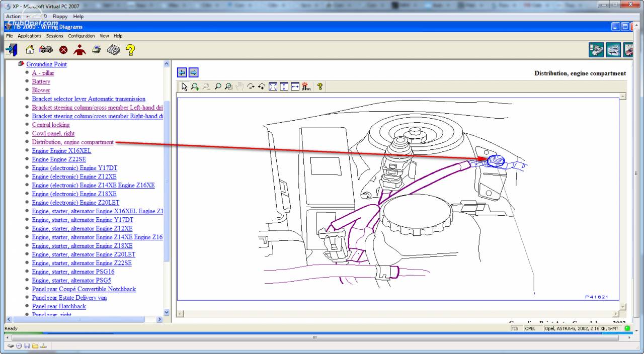Open Panel rear Estate Delivery van link
The height and width of the screenshot is (354, 644).
pos(69,298)
